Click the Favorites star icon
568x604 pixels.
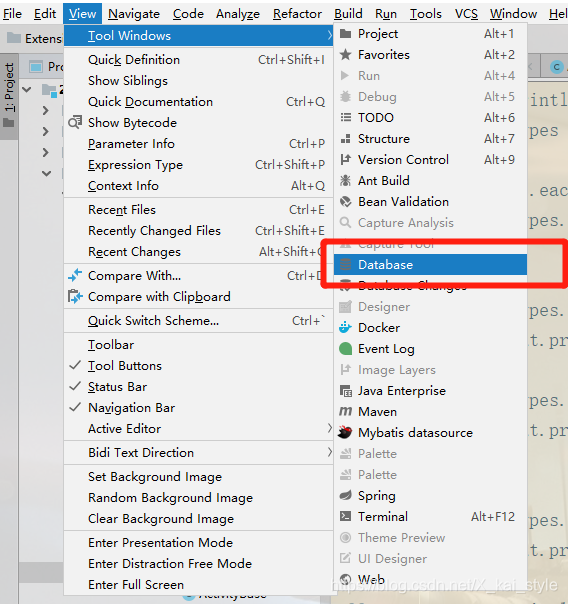pos(345,55)
